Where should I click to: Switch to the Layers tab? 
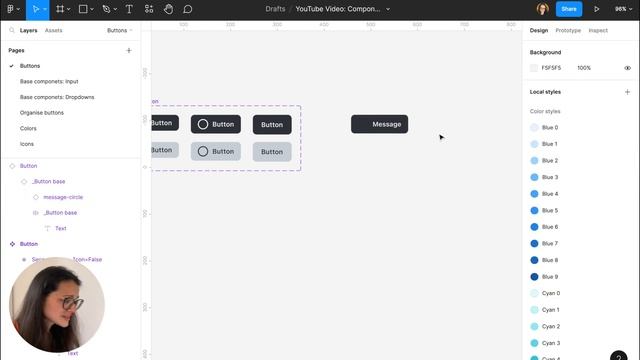click(29, 31)
